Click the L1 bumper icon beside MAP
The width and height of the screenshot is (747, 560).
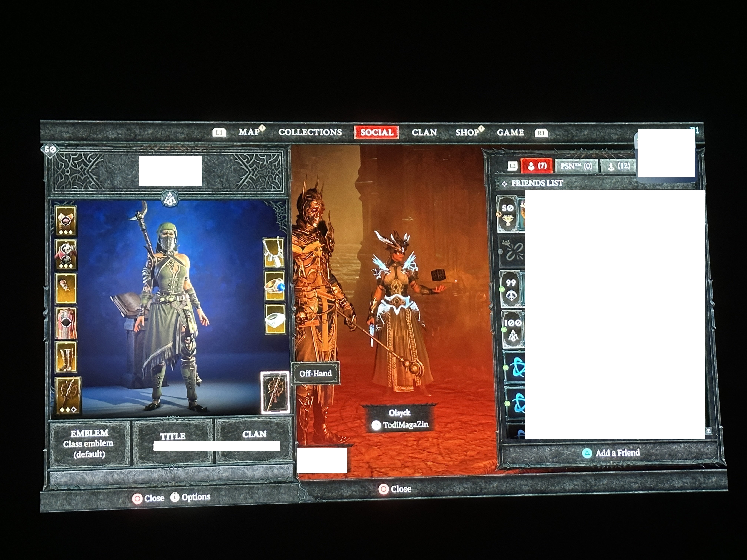click(219, 132)
